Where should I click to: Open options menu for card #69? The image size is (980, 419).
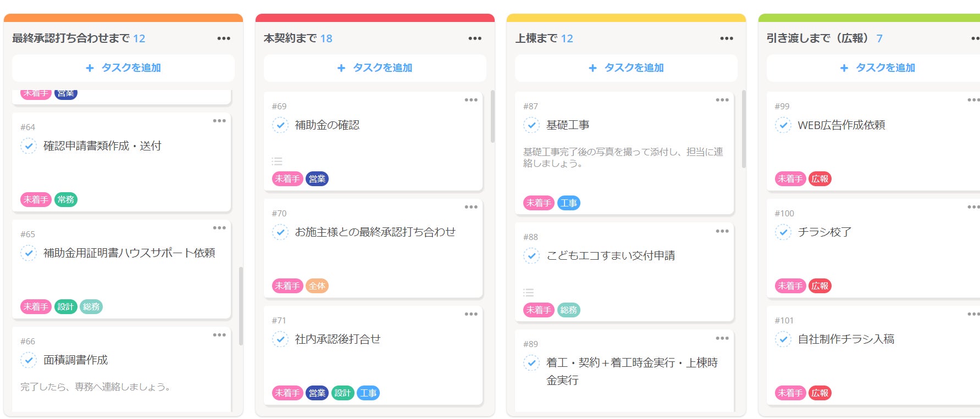click(471, 100)
